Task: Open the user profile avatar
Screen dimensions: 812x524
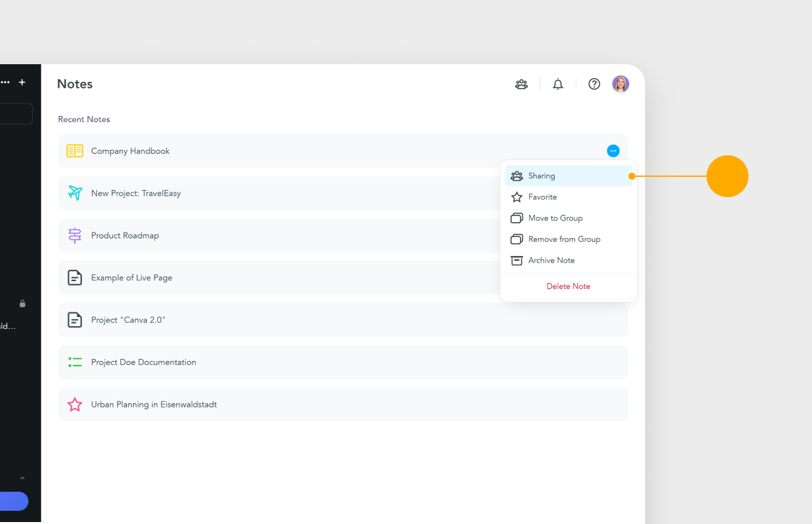Action: pos(621,84)
